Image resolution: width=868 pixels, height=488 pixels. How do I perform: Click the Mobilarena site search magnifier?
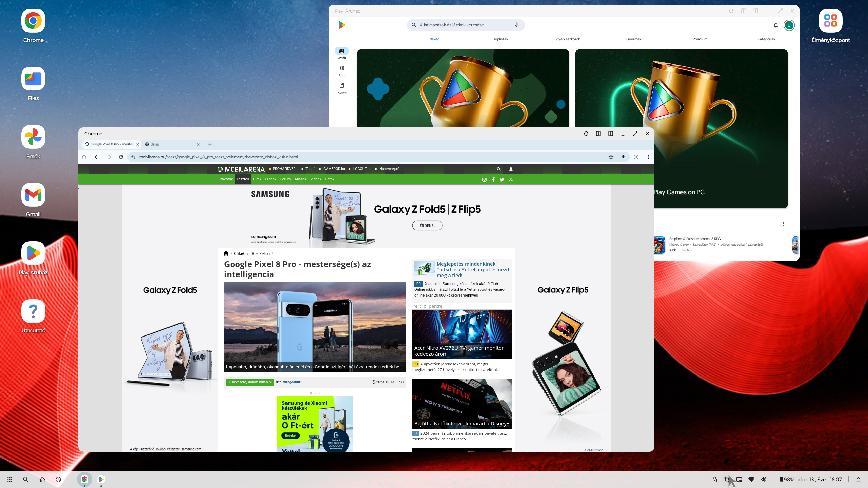point(499,169)
